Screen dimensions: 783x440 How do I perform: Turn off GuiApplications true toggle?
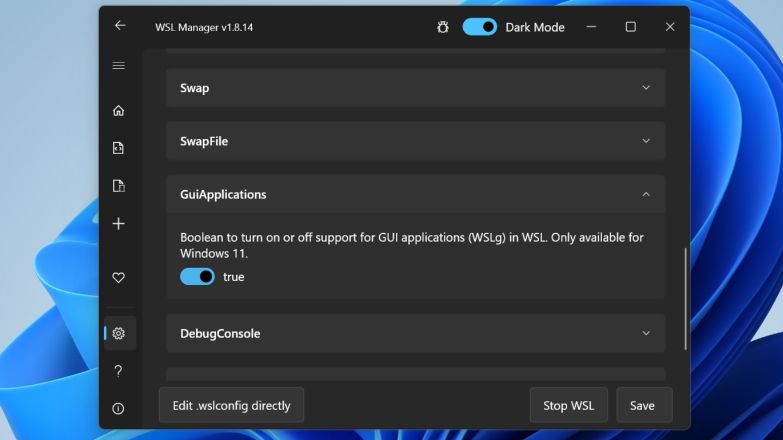197,277
